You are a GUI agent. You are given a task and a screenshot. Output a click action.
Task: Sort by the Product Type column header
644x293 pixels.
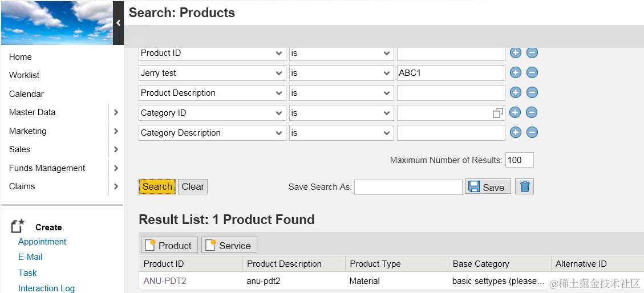(375, 264)
